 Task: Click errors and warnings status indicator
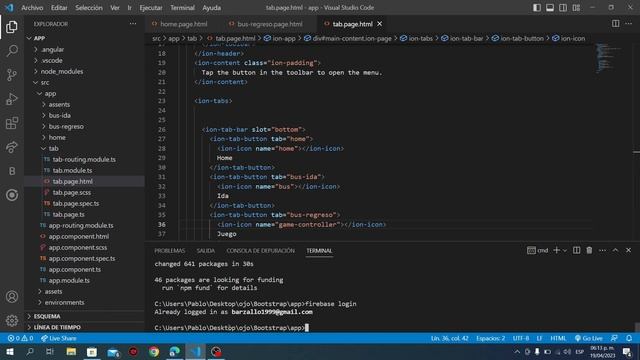[x=20, y=338]
